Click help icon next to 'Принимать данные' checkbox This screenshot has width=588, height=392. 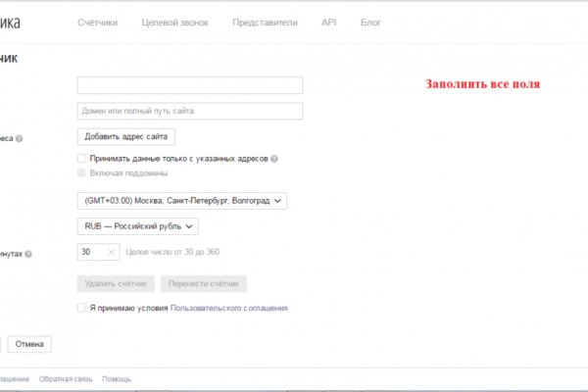(274, 158)
